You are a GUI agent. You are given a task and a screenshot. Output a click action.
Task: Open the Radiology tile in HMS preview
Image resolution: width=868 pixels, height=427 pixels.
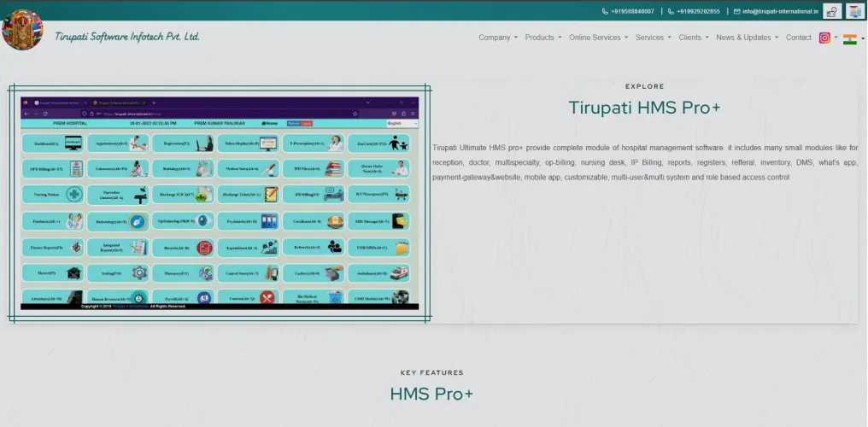183,169
